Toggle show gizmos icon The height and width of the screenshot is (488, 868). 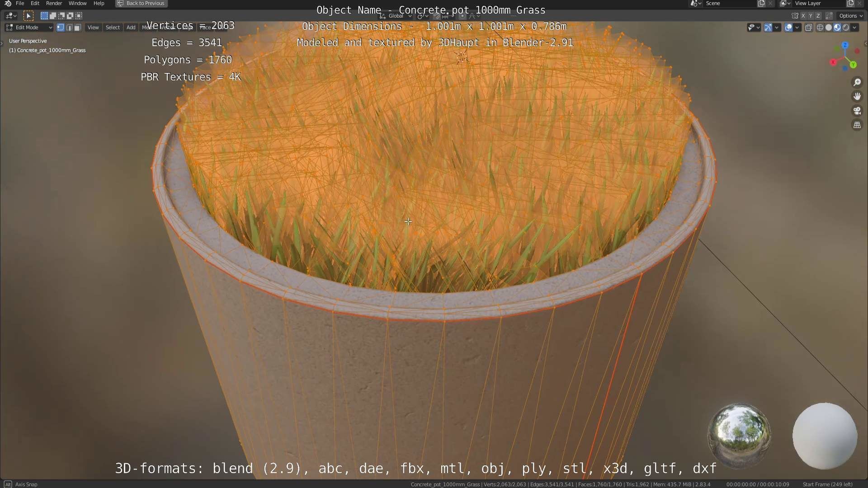pyautogui.click(x=768, y=28)
